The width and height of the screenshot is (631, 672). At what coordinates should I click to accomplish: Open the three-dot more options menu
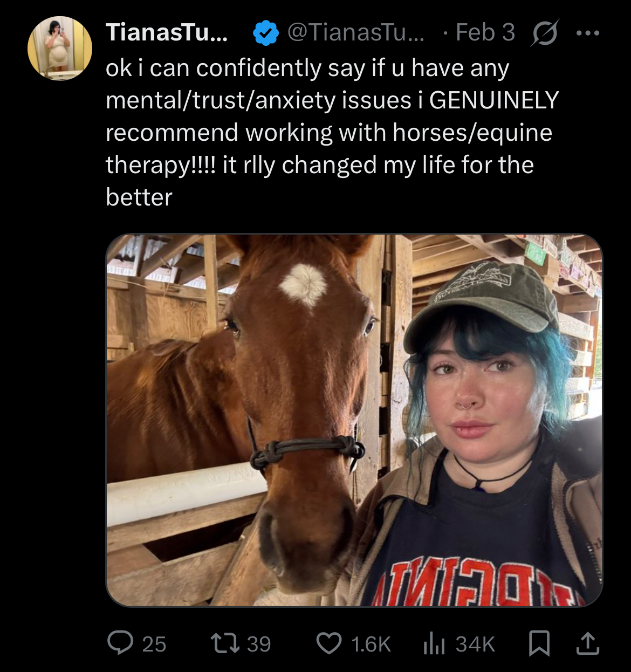(587, 33)
